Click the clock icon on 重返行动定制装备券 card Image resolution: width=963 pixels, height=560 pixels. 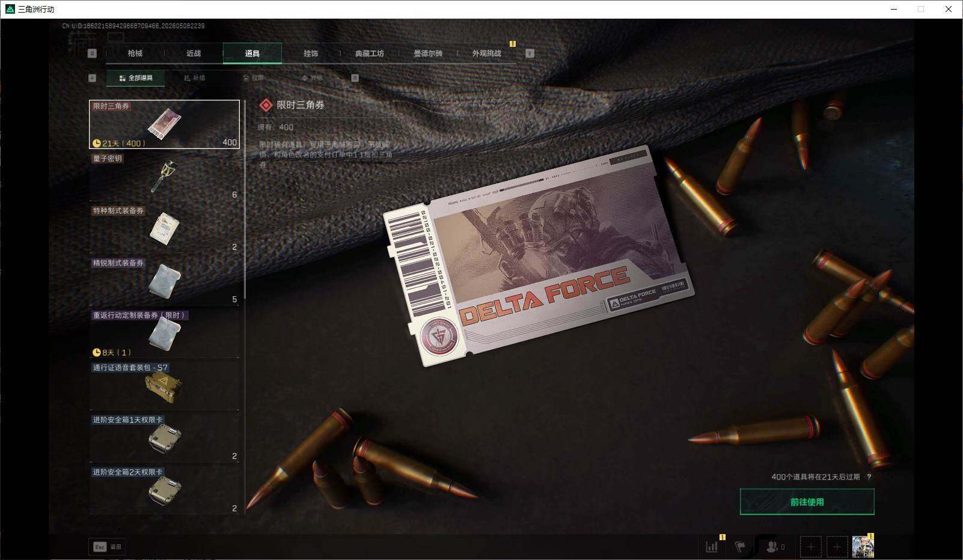coord(96,352)
